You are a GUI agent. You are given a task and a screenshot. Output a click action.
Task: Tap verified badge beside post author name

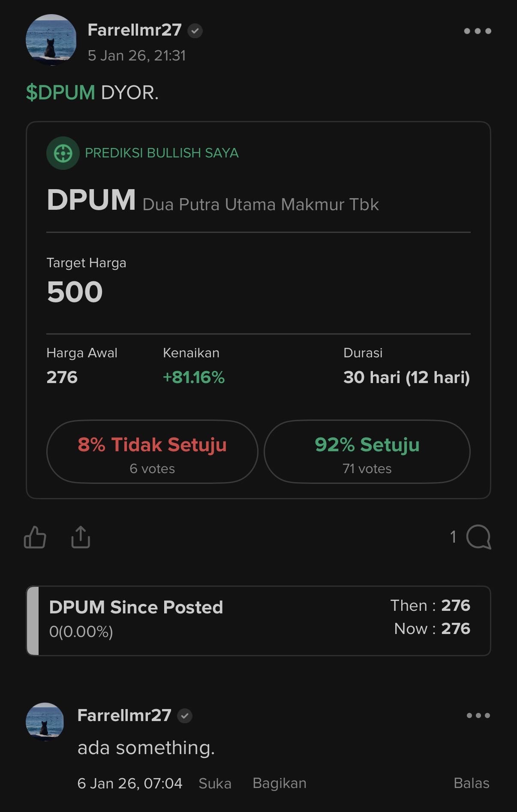click(195, 31)
